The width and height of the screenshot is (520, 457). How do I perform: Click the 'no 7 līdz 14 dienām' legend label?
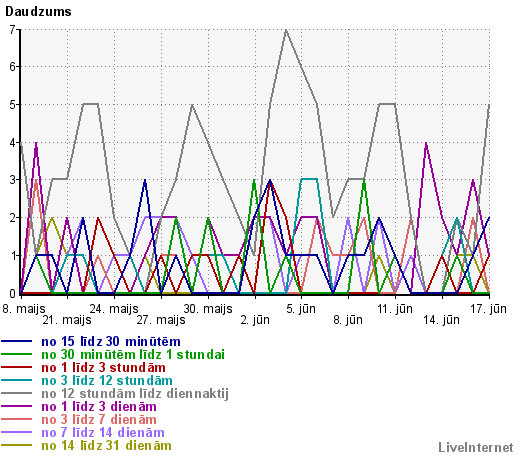[x=103, y=433]
